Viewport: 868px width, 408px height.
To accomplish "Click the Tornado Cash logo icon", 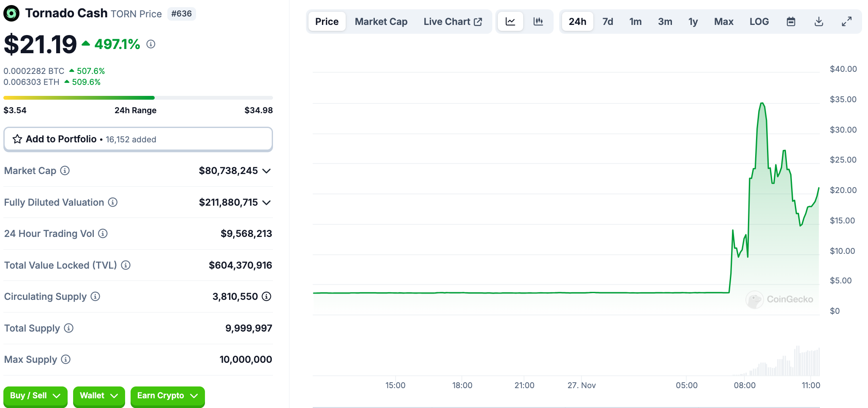I will [11, 14].
